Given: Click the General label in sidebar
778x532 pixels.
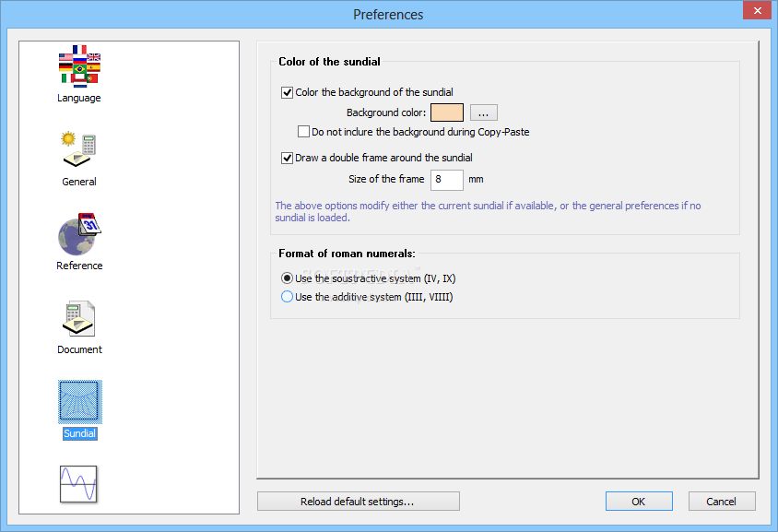Looking at the screenshot, I should [79, 182].
